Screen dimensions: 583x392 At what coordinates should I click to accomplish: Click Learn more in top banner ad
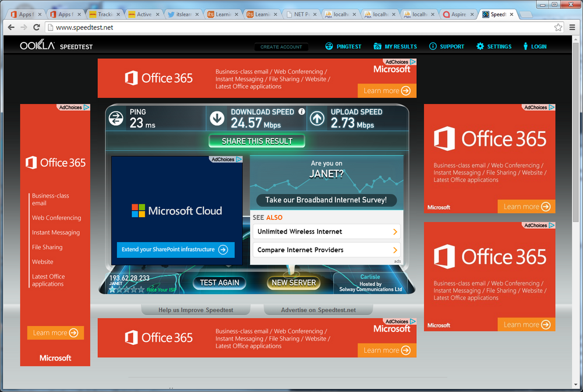pos(387,91)
